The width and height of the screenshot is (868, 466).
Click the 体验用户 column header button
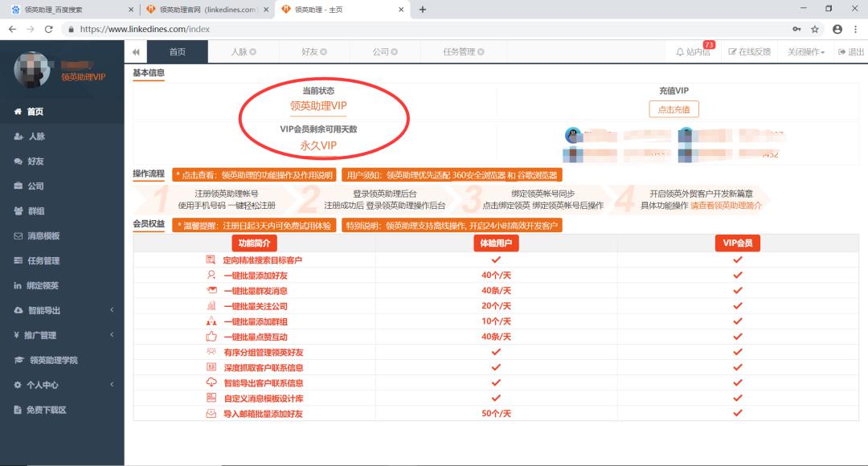pos(496,243)
